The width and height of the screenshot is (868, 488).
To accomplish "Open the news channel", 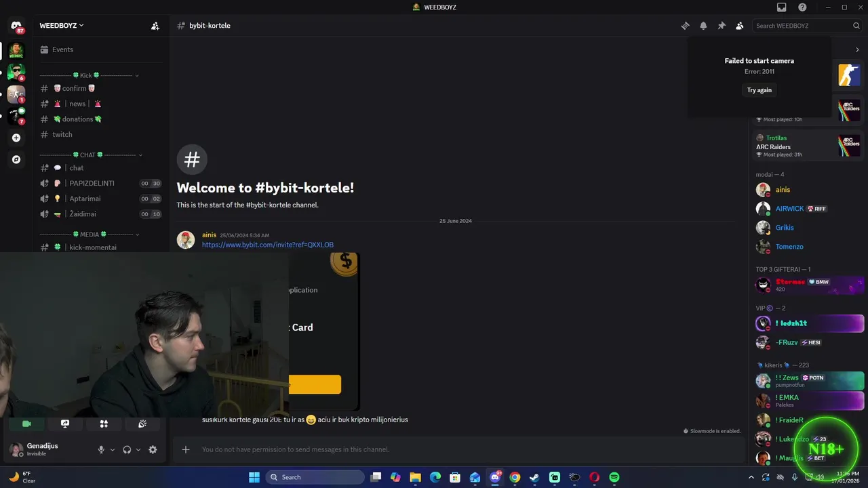I will click(102, 104).
